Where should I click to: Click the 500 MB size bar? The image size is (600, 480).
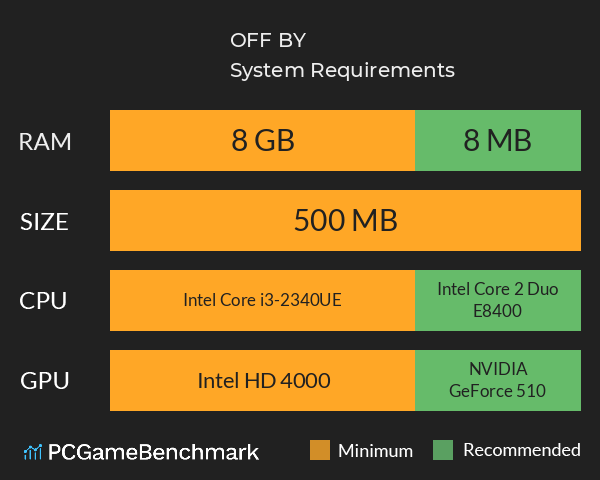coord(345,221)
